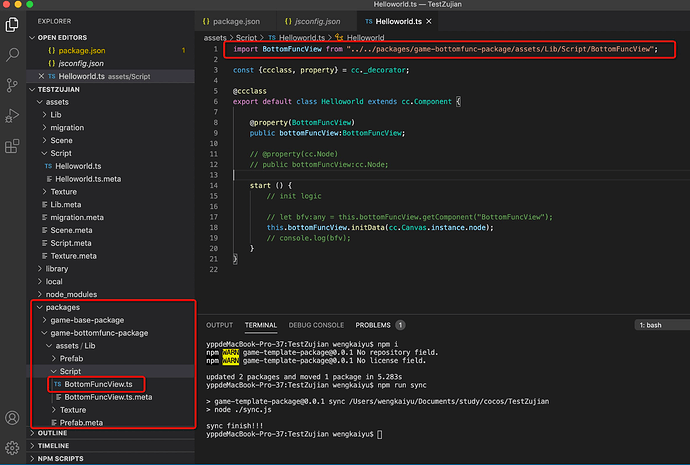Click the terminal prompt input line
690x465 pixels.
pos(294,434)
